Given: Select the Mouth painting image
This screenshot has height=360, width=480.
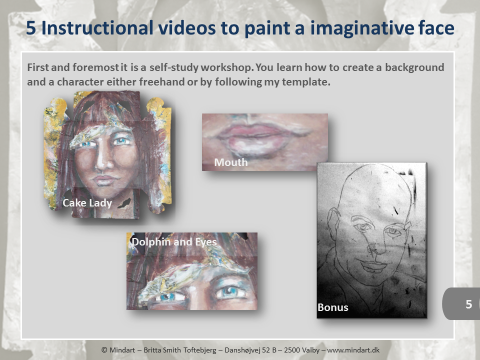Looking at the screenshot, I should click(265, 142).
